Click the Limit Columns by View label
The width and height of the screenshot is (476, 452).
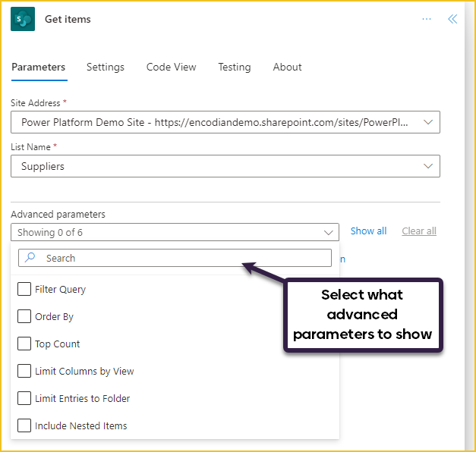(84, 372)
